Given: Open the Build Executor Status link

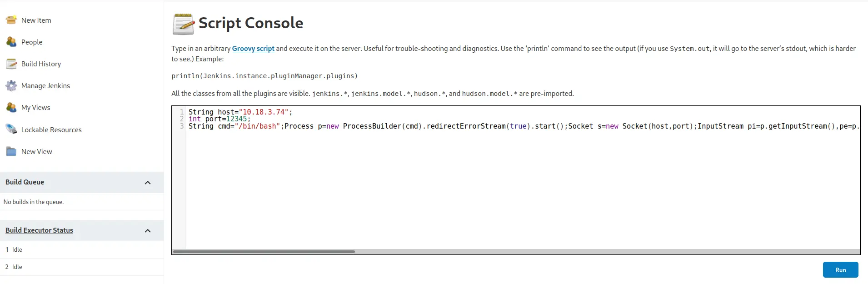Looking at the screenshot, I should point(39,230).
